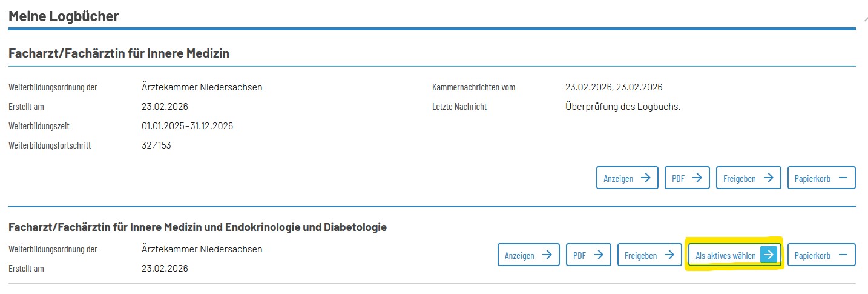Open the Innere Medizin logbook via Anzeigen

click(x=626, y=178)
